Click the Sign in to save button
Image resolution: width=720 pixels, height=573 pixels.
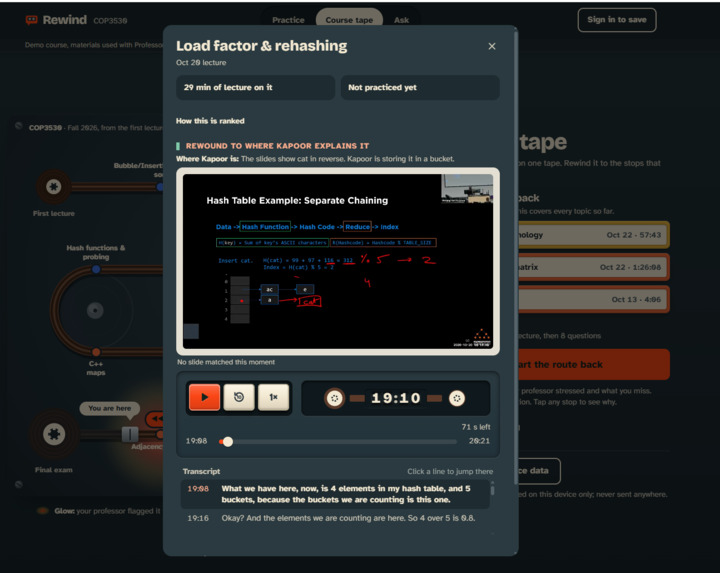click(617, 20)
